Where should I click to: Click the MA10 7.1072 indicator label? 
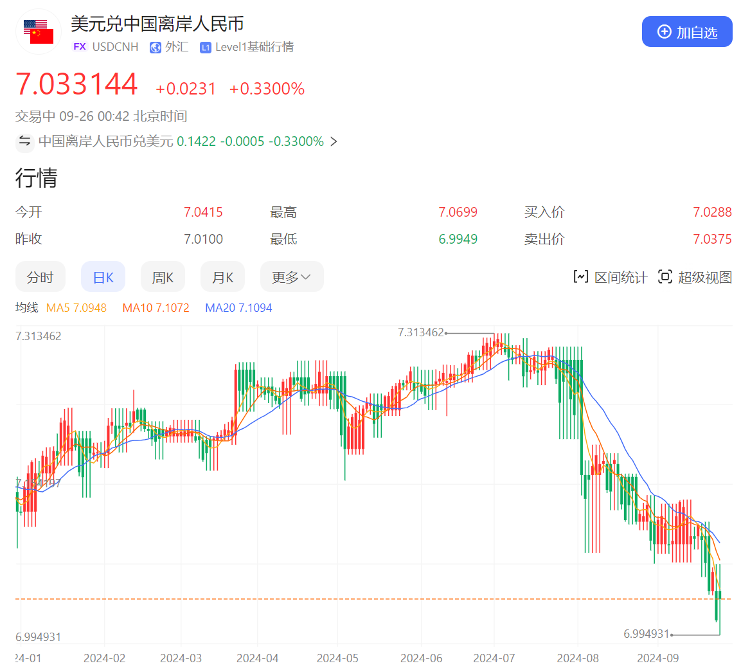(x=155, y=308)
